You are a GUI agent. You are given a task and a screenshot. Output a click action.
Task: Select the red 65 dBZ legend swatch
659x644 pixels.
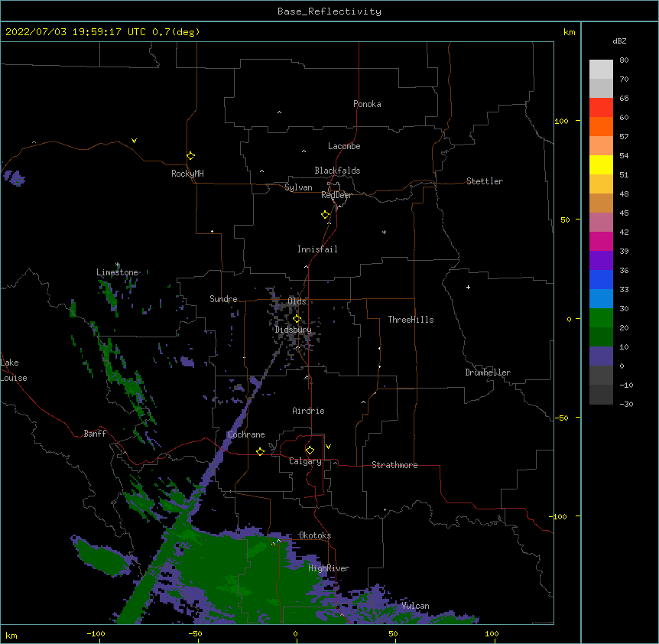[601, 108]
